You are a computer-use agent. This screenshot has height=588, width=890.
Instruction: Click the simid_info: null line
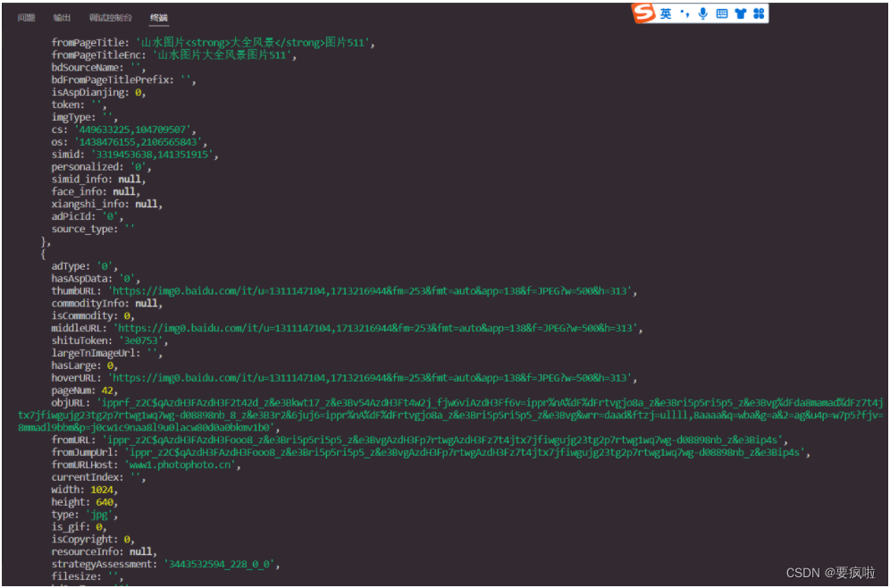tap(99, 180)
